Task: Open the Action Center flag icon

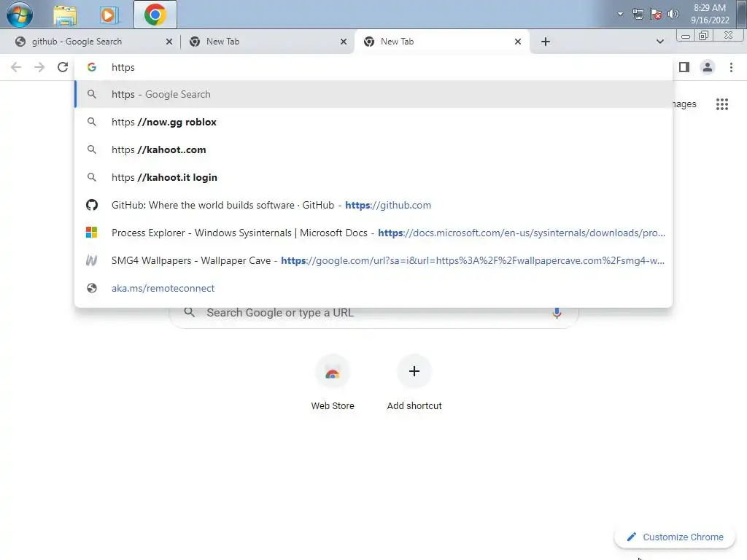Action: (656, 15)
